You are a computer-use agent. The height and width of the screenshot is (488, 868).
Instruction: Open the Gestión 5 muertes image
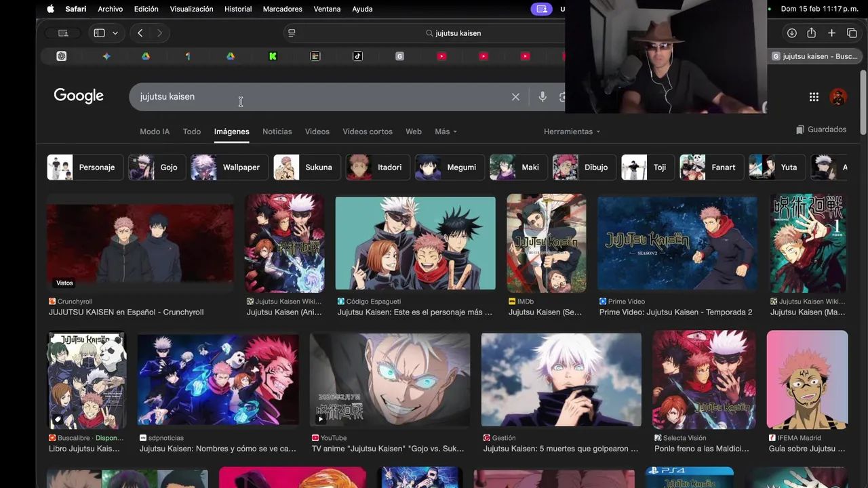pyautogui.click(x=561, y=380)
